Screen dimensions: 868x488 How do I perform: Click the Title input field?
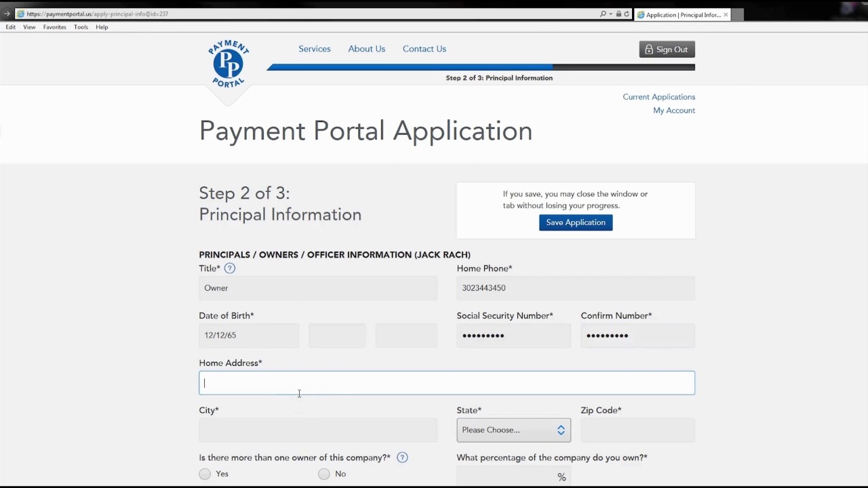click(x=318, y=288)
